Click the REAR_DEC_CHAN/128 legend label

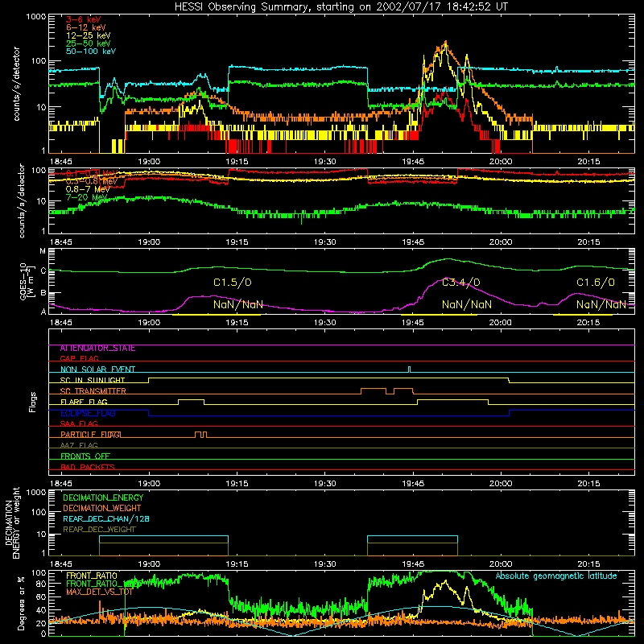(x=106, y=518)
